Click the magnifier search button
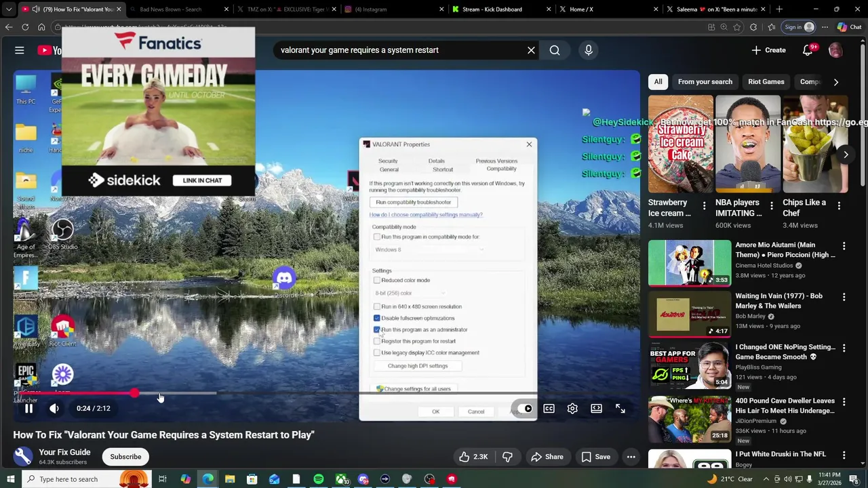 tap(555, 50)
